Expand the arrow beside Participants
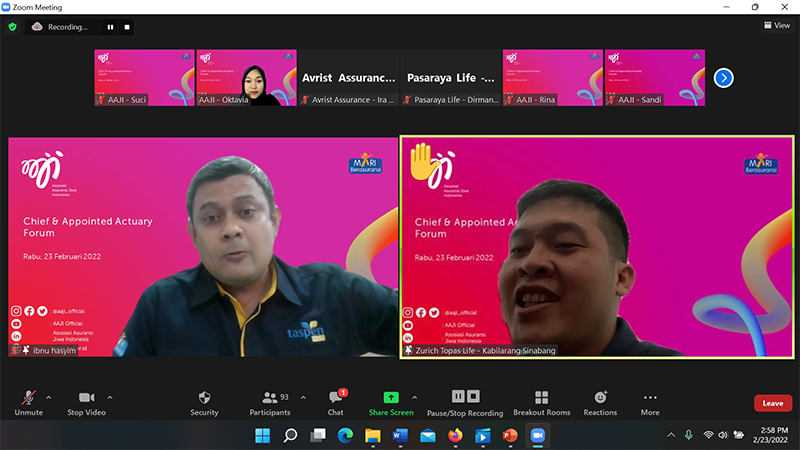 (x=304, y=397)
